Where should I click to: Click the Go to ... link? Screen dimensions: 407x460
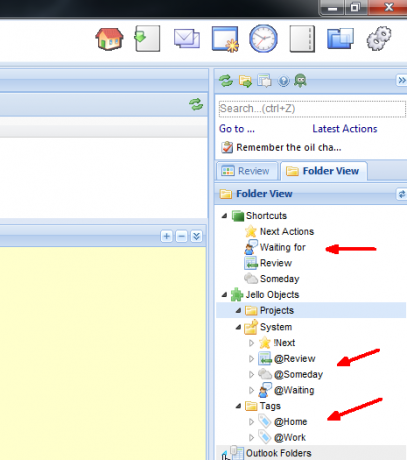[237, 129]
